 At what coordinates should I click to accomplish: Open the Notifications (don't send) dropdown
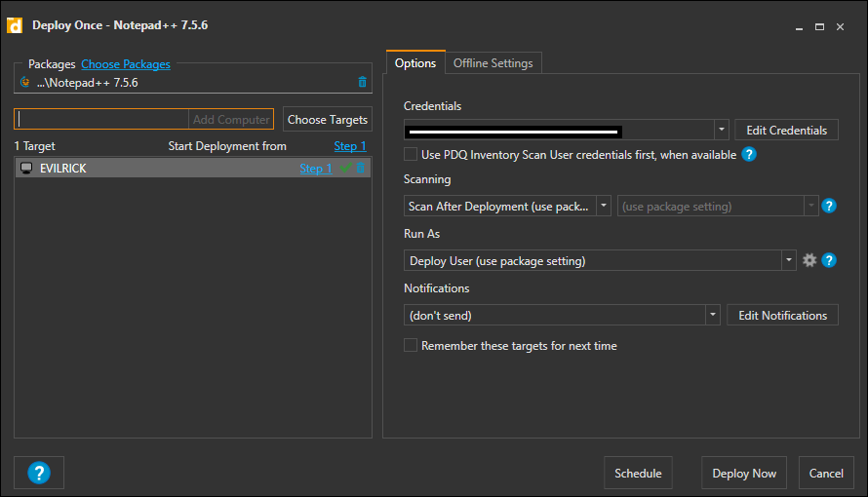point(713,315)
